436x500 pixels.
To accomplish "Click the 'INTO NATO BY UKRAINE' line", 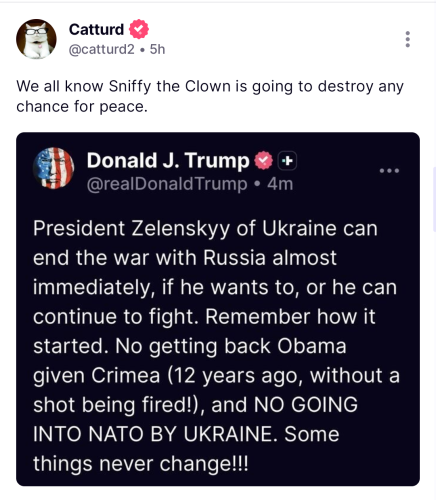I will click(x=155, y=434).
